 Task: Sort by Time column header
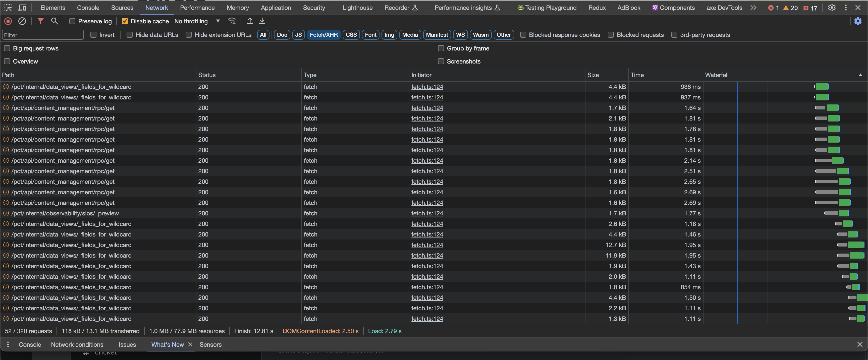point(666,75)
